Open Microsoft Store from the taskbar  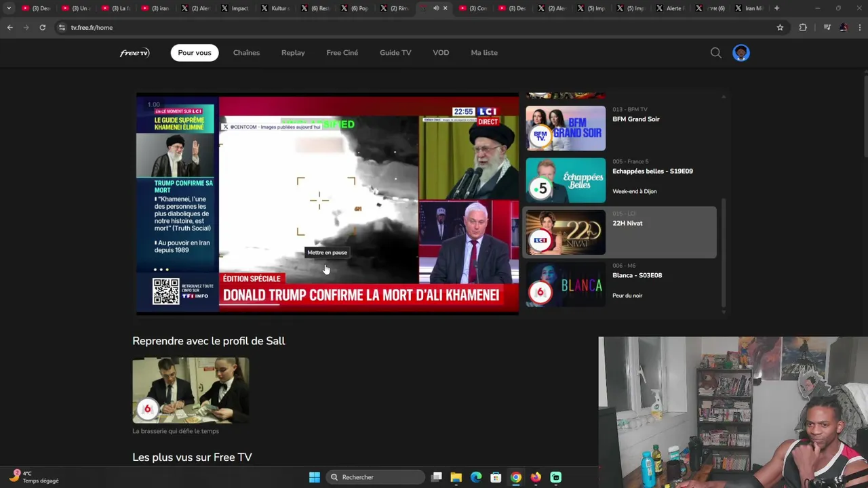click(x=496, y=477)
